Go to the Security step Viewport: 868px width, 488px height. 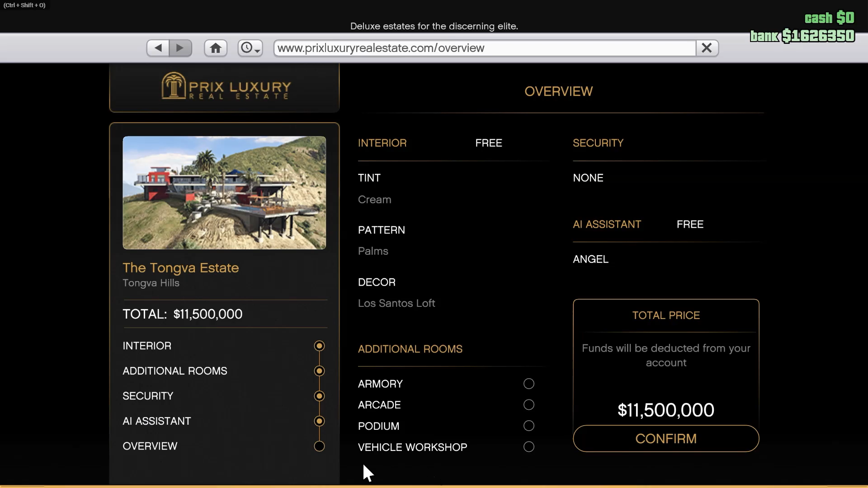click(x=148, y=396)
